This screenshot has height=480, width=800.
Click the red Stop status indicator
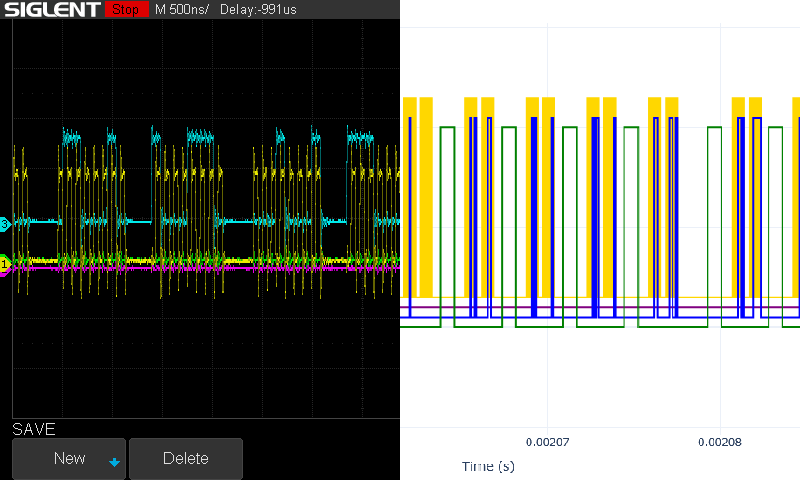click(x=127, y=9)
